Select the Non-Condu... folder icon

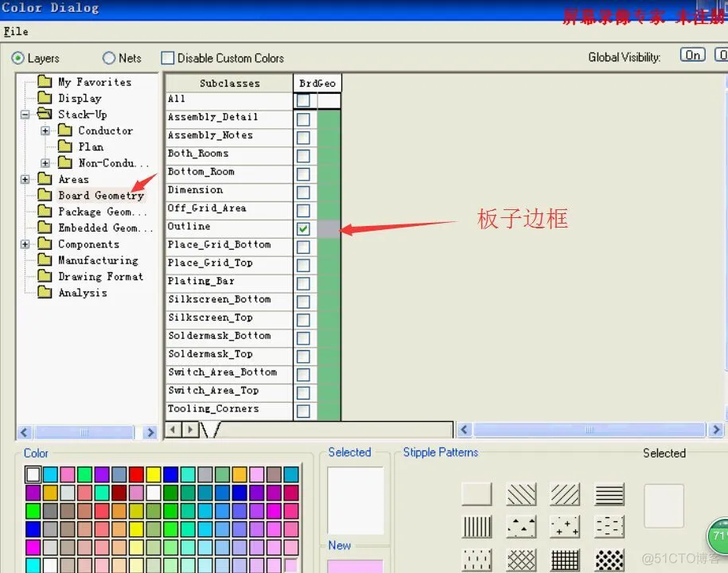[65, 163]
